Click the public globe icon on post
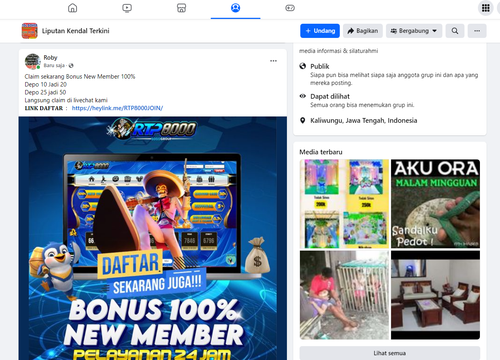This screenshot has height=360, width=500. [x=71, y=65]
